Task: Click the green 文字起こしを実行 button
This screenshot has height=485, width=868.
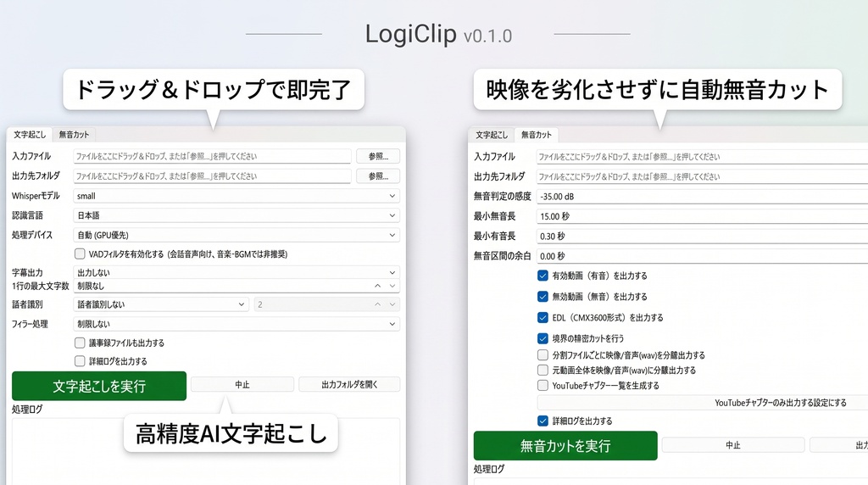Action: click(99, 386)
